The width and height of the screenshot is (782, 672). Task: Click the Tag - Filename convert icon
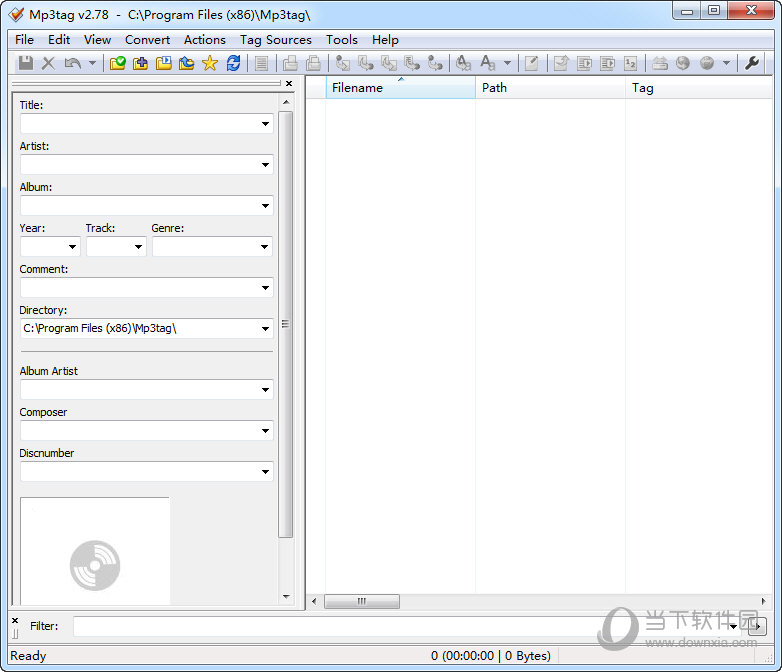click(343, 63)
